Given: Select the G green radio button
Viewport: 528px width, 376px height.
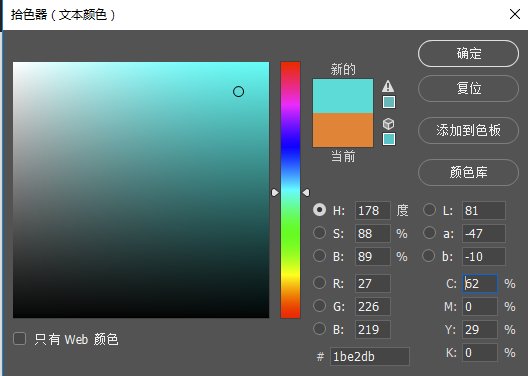Looking at the screenshot, I should pyautogui.click(x=319, y=306).
